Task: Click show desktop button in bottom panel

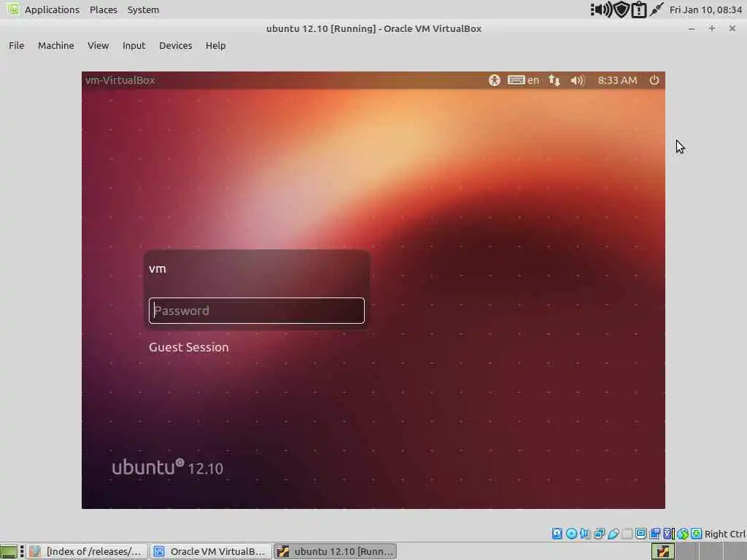Action: [x=9, y=551]
